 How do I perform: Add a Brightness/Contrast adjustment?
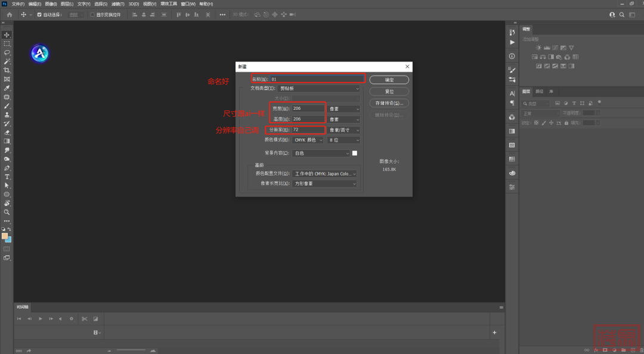tap(538, 48)
